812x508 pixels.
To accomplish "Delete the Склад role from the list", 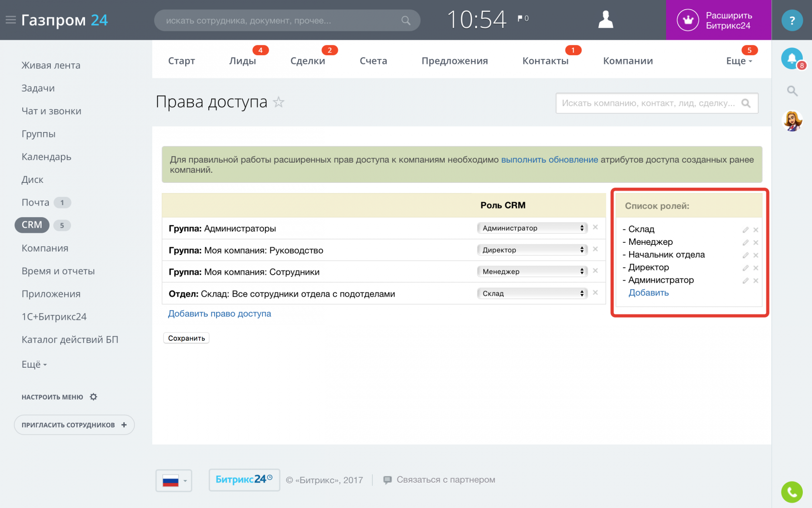I will click(x=755, y=230).
